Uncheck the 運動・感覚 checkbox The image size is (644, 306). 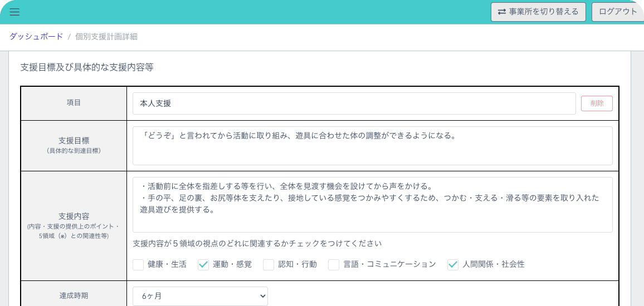[x=203, y=265]
